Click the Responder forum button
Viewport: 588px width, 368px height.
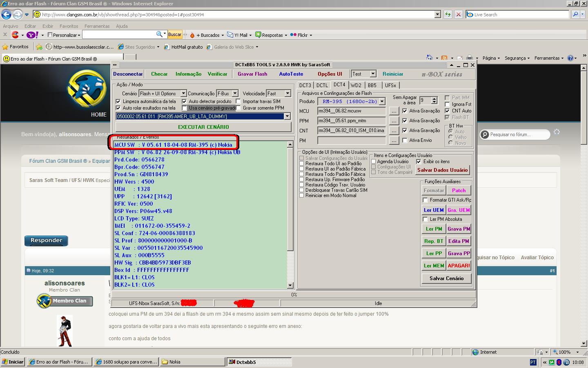point(46,240)
